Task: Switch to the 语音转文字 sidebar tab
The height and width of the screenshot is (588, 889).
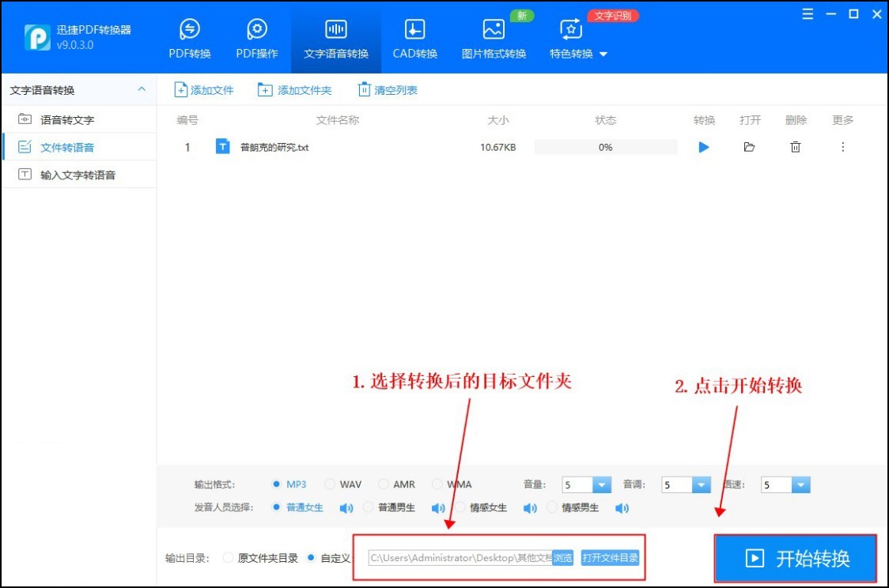Action: (x=67, y=119)
